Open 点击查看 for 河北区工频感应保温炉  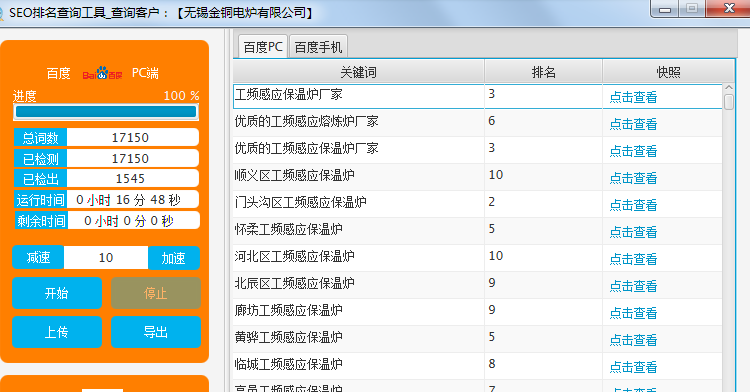pyautogui.click(x=633, y=259)
